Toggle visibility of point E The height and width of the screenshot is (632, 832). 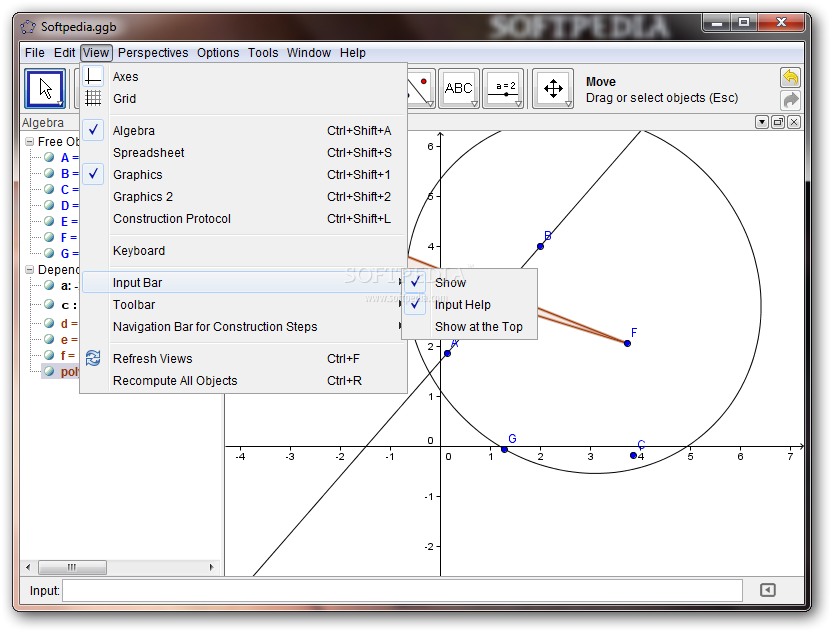pos(49,221)
